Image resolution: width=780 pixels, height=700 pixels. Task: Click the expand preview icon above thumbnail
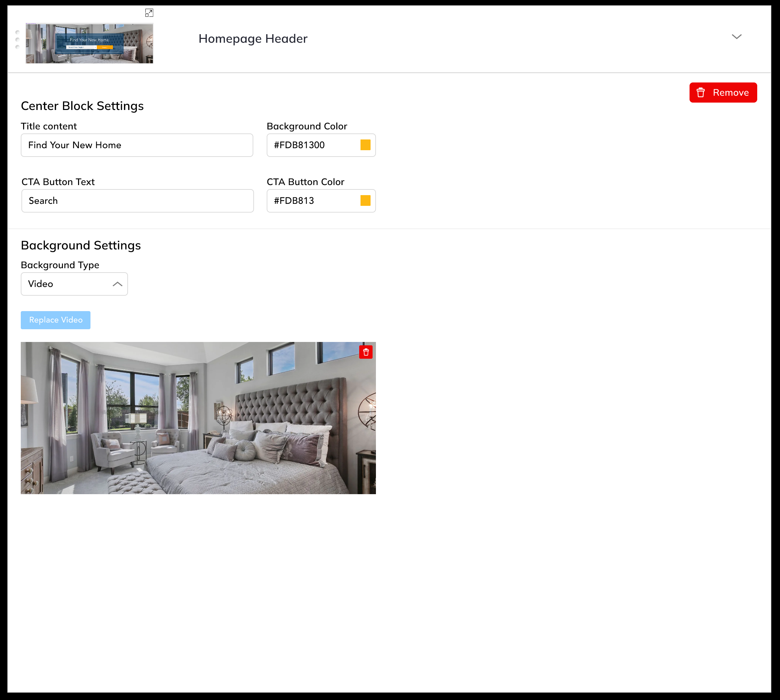(149, 13)
